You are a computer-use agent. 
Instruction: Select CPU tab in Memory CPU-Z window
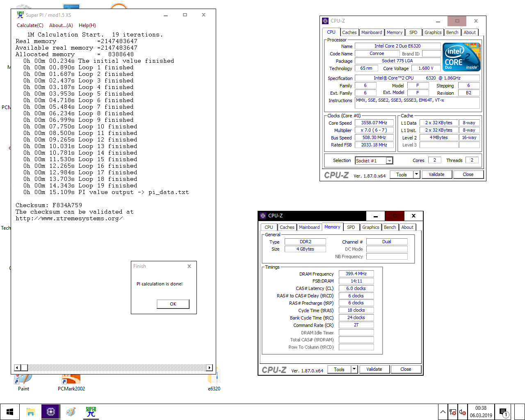(269, 227)
